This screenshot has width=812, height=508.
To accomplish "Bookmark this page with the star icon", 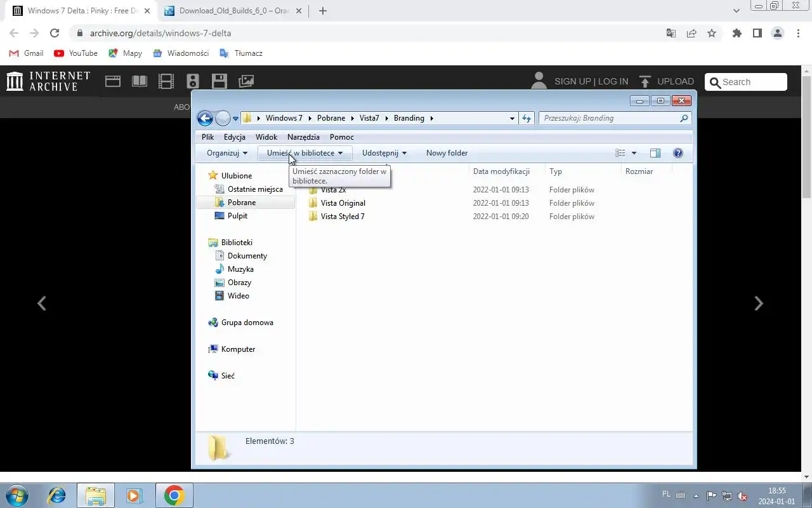I will [712, 33].
